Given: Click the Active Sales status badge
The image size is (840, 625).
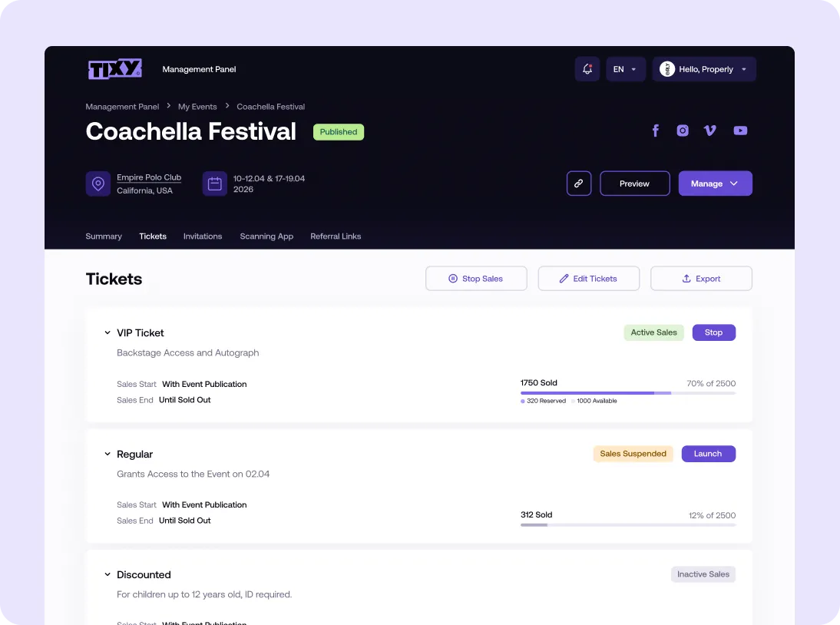Looking at the screenshot, I should 653,332.
